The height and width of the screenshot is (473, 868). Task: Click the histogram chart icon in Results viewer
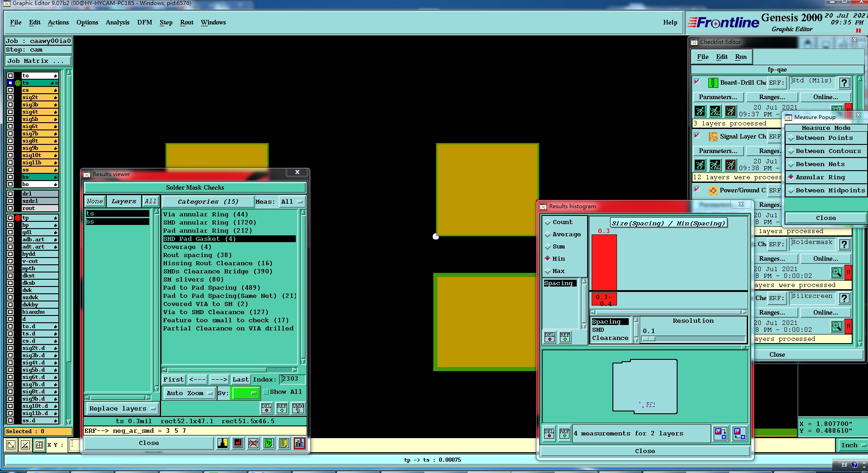pos(299,443)
